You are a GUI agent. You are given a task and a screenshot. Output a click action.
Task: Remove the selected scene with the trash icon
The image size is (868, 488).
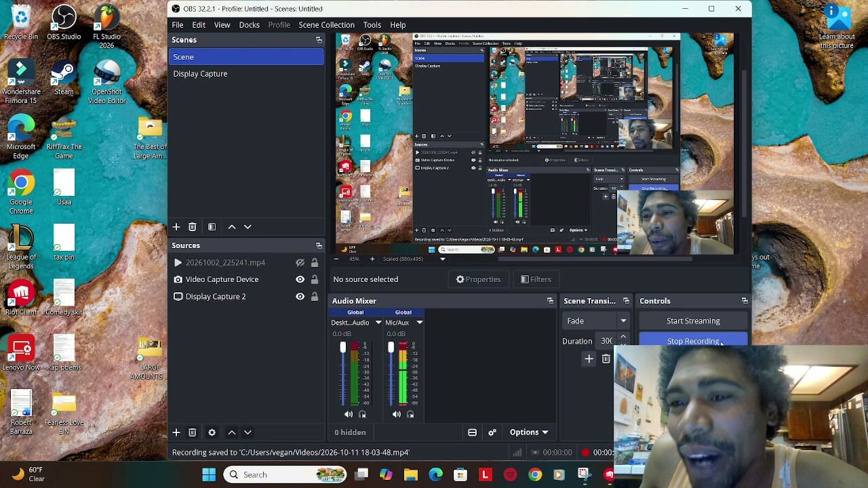pyautogui.click(x=193, y=227)
